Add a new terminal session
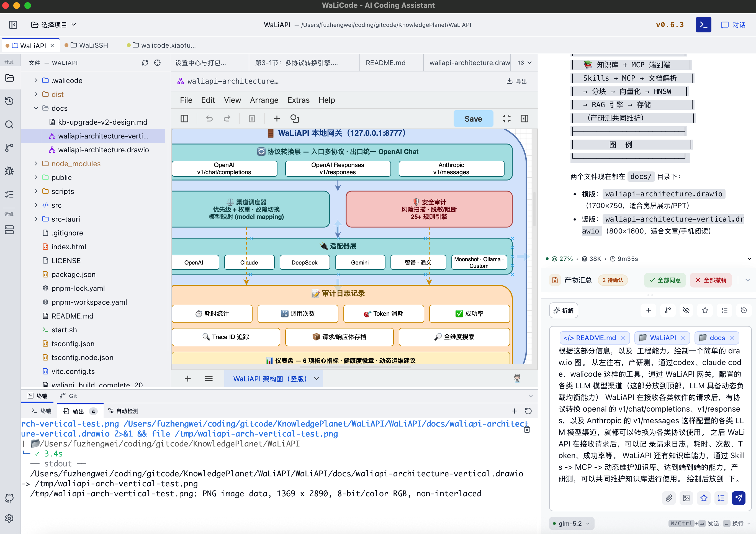 [514, 411]
